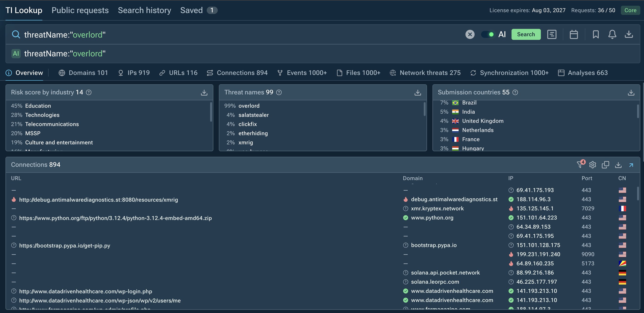Click the salatstealer threat name
Viewport: 644px width, 313px height.
click(x=253, y=115)
